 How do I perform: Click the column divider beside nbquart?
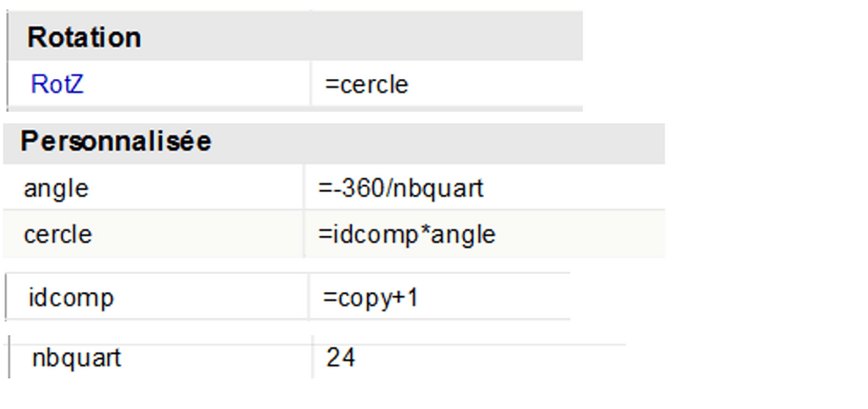pyautogui.click(x=312, y=357)
